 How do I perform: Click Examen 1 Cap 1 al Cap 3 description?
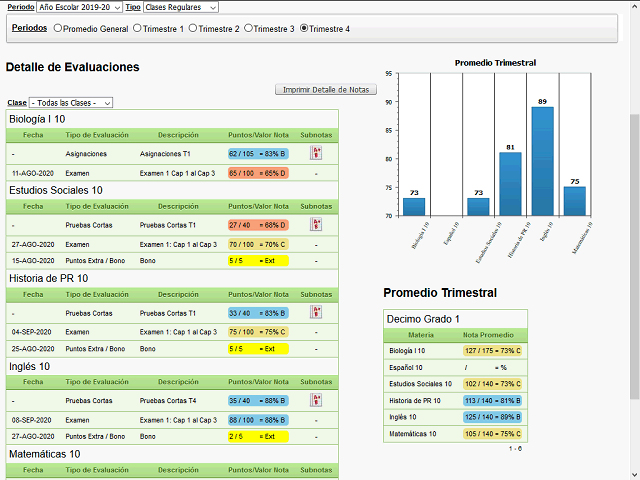click(x=177, y=173)
